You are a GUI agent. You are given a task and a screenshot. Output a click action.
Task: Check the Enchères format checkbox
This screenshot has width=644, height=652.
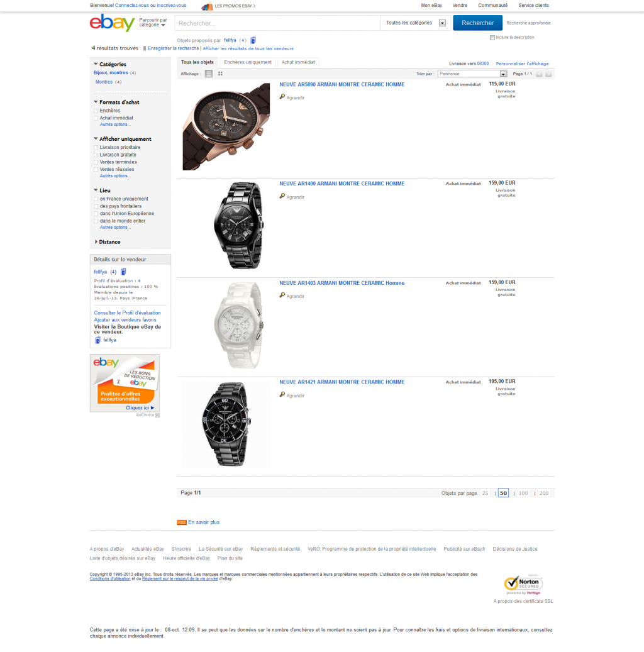click(x=96, y=111)
